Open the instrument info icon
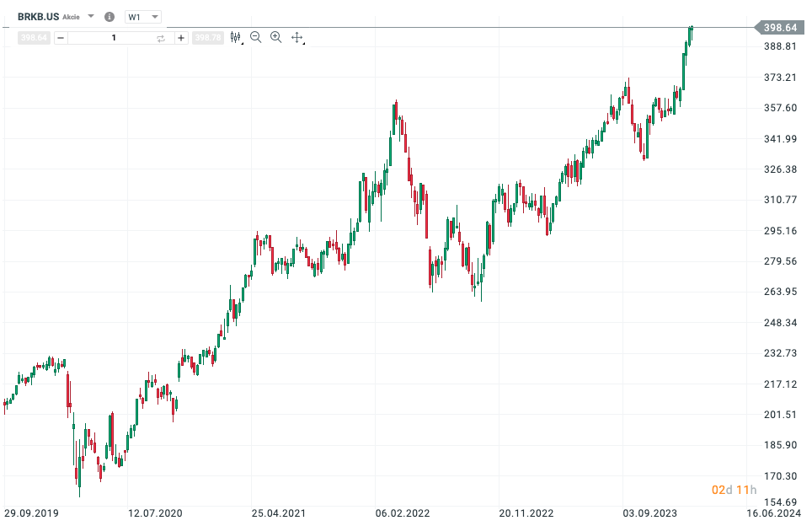Viewport: 812px width, 526px height. pyautogui.click(x=110, y=17)
